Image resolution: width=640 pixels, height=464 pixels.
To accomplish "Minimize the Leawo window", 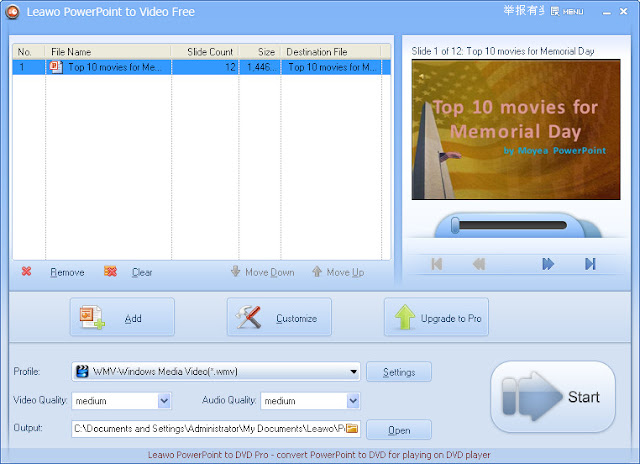I will [607, 12].
